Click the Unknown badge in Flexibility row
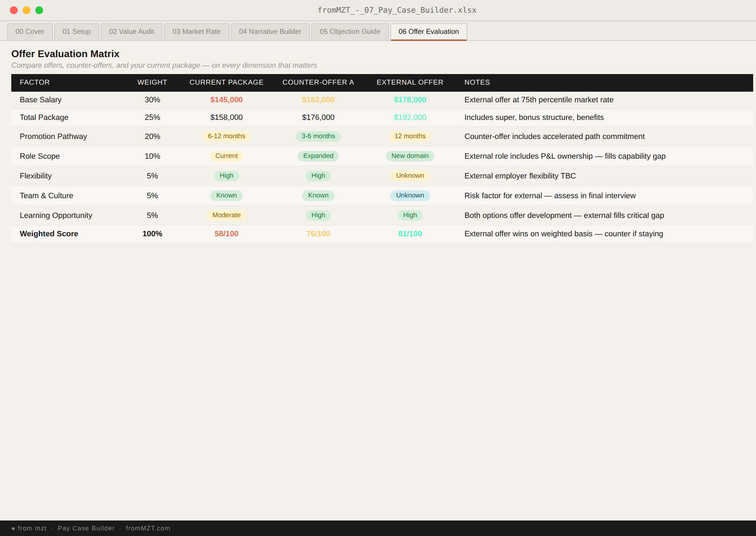 pos(410,176)
